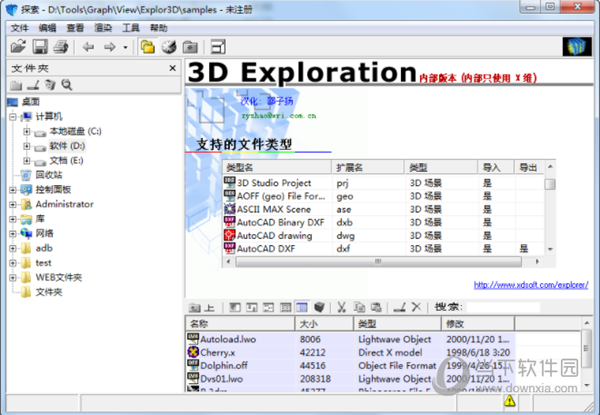600x415 pixels.
Task: Select 回收站 in the tree
Action: click(x=49, y=175)
